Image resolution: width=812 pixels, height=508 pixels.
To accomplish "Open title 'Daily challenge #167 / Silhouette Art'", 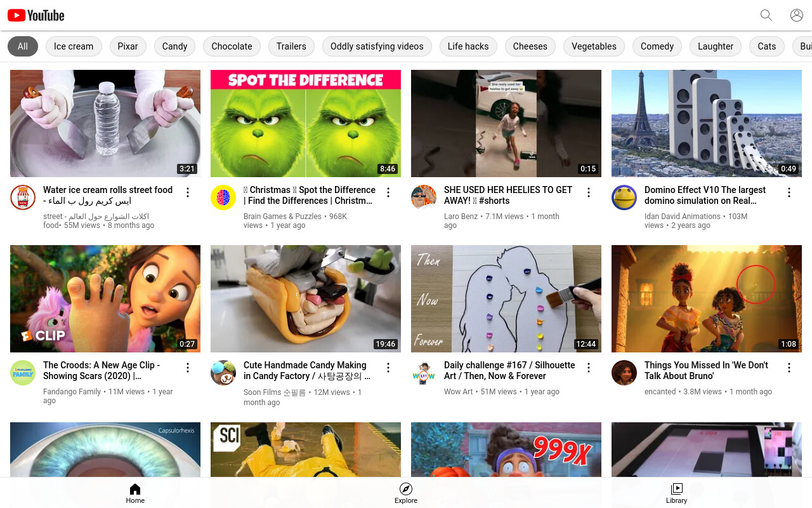I will point(509,370).
